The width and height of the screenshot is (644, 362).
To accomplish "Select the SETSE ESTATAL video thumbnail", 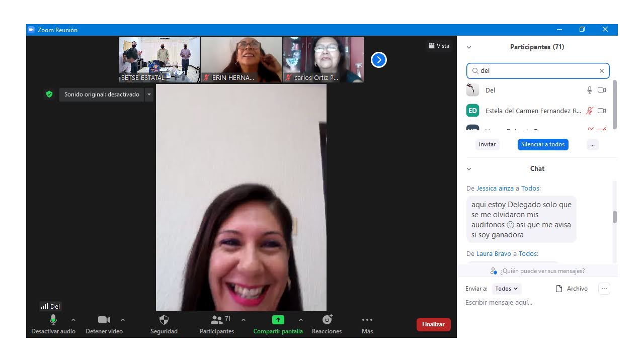I will [x=159, y=60].
